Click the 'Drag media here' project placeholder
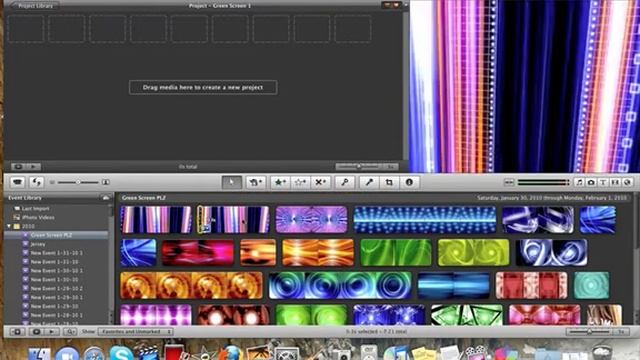Image resolution: width=640 pixels, height=360 pixels. point(203,87)
